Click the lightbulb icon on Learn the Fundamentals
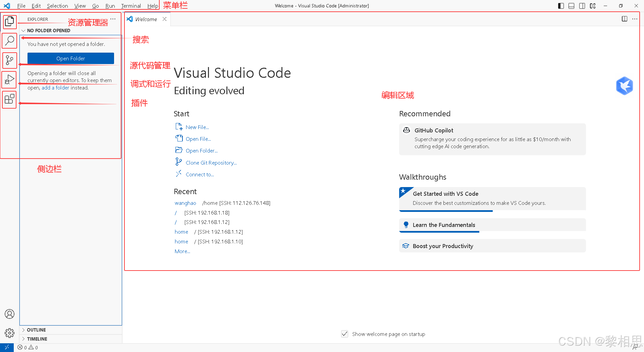 tap(406, 225)
